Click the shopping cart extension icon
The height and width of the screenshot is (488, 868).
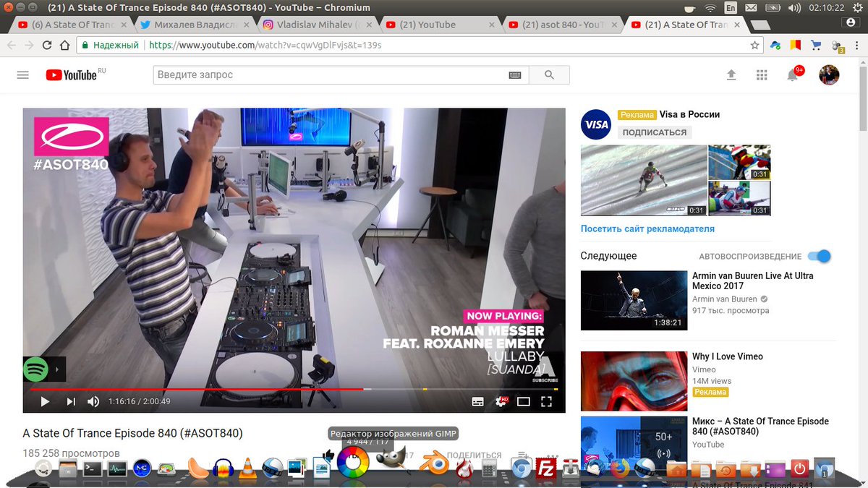(x=816, y=45)
